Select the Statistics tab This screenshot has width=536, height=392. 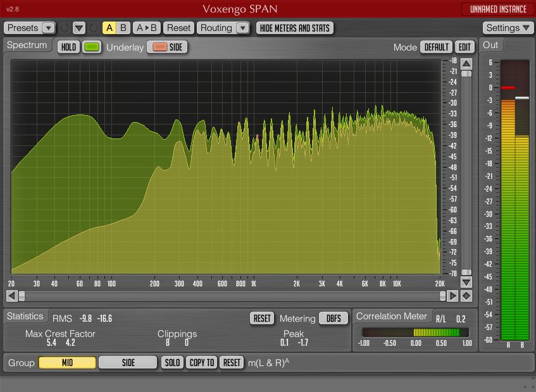25,316
